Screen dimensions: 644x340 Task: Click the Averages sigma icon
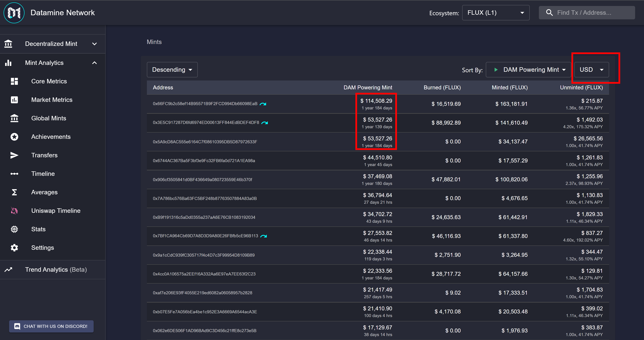tap(14, 192)
